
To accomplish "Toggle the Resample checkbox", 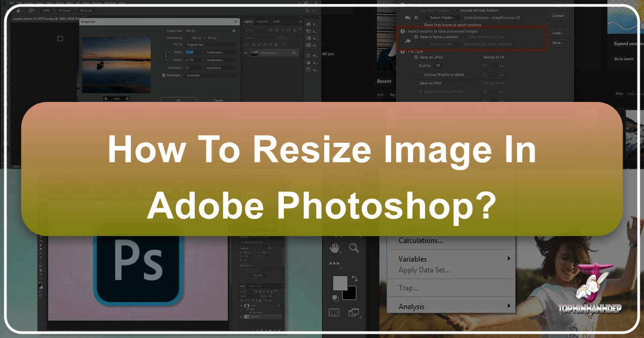I will coord(164,75).
